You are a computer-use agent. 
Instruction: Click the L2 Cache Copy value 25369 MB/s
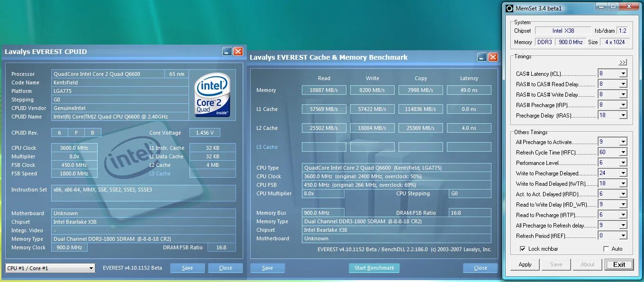pos(421,128)
